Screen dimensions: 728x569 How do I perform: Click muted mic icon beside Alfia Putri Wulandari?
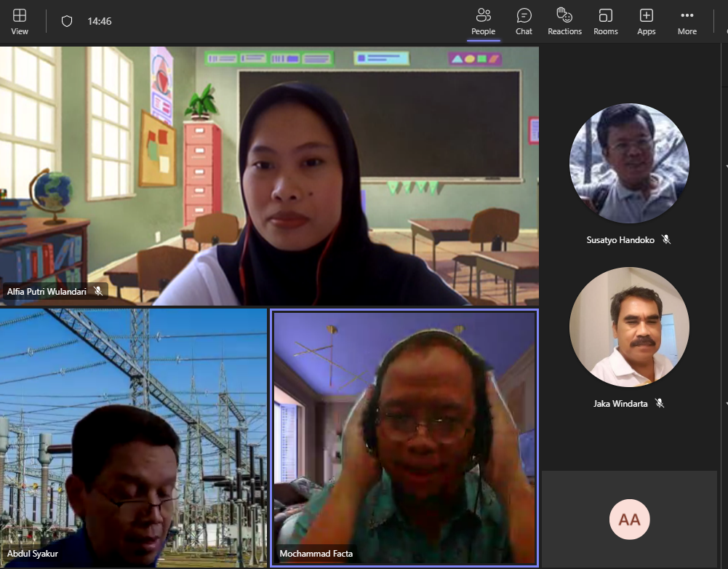pos(98,292)
